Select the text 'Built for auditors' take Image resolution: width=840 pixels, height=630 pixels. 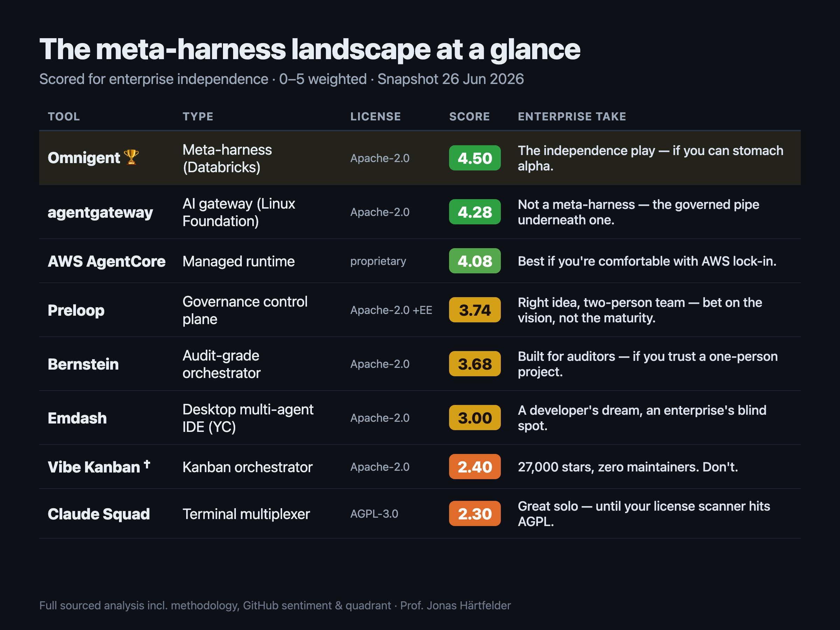pos(648,364)
